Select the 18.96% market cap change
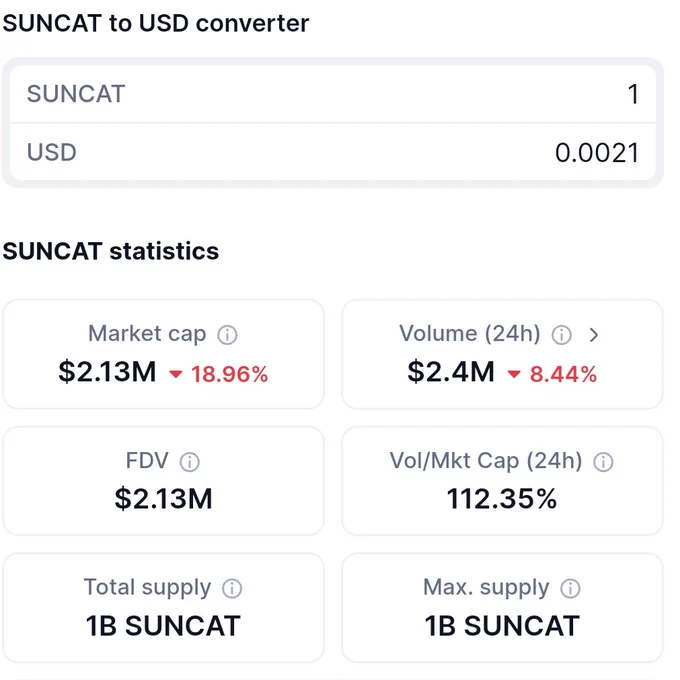 tap(229, 374)
